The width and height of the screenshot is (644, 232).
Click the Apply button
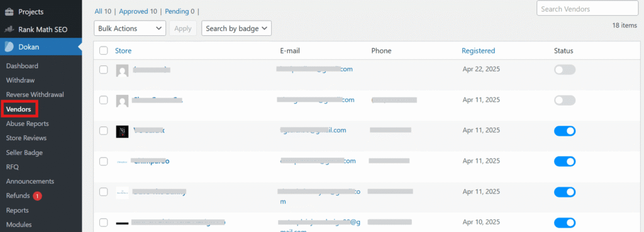[x=183, y=28]
